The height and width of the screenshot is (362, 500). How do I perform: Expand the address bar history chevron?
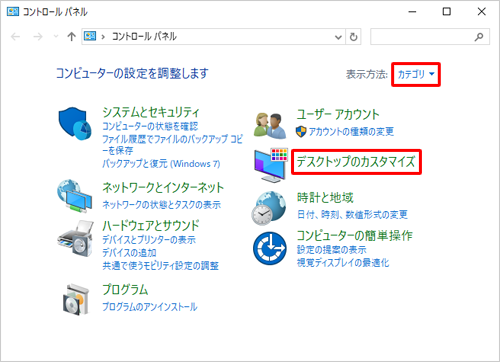point(338,37)
